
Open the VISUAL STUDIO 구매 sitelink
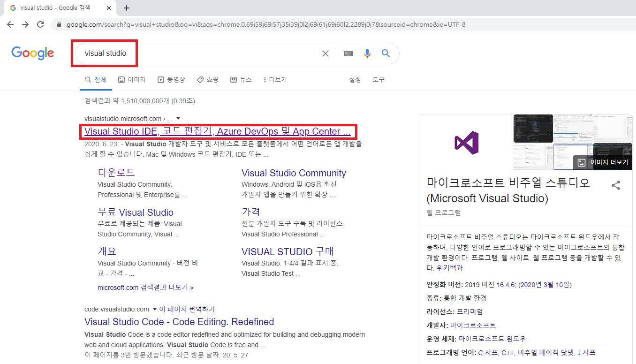pos(288,251)
